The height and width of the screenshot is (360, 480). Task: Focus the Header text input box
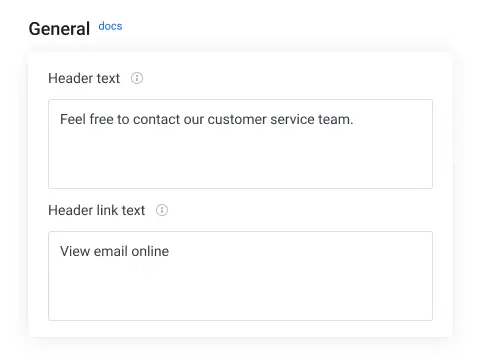[x=240, y=144]
